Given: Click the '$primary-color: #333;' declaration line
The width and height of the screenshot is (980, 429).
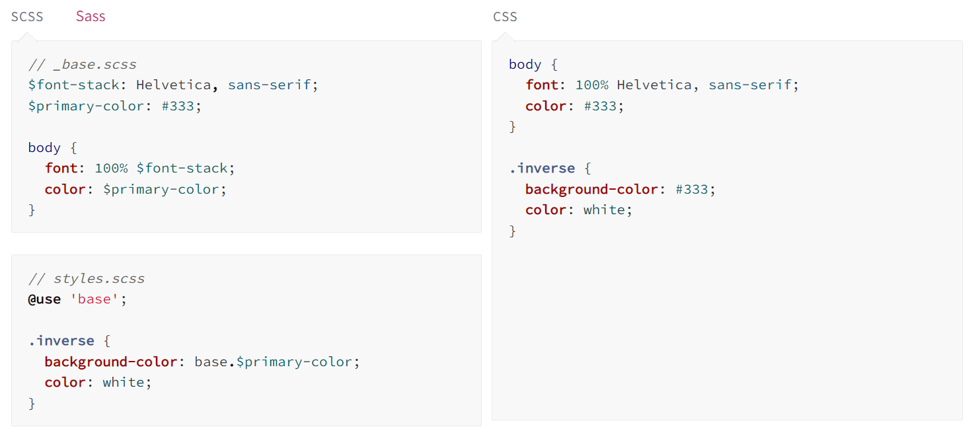Looking at the screenshot, I should 114,106.
